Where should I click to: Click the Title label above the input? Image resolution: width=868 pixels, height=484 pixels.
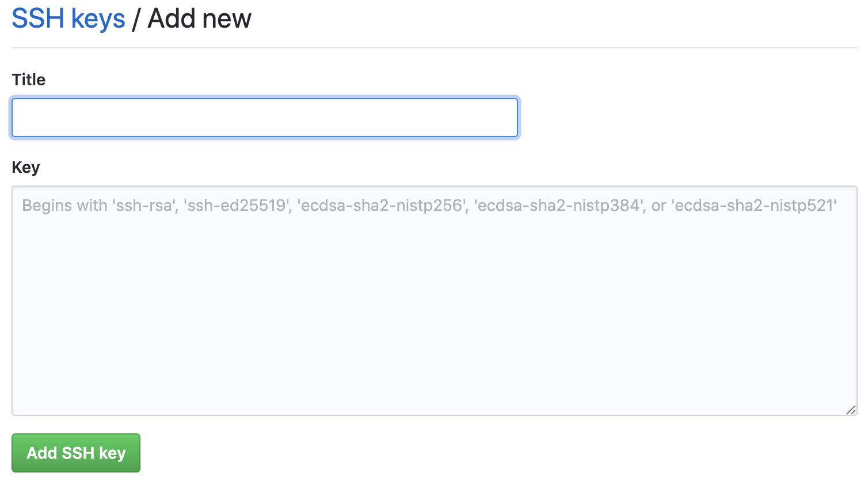point(28,80)
